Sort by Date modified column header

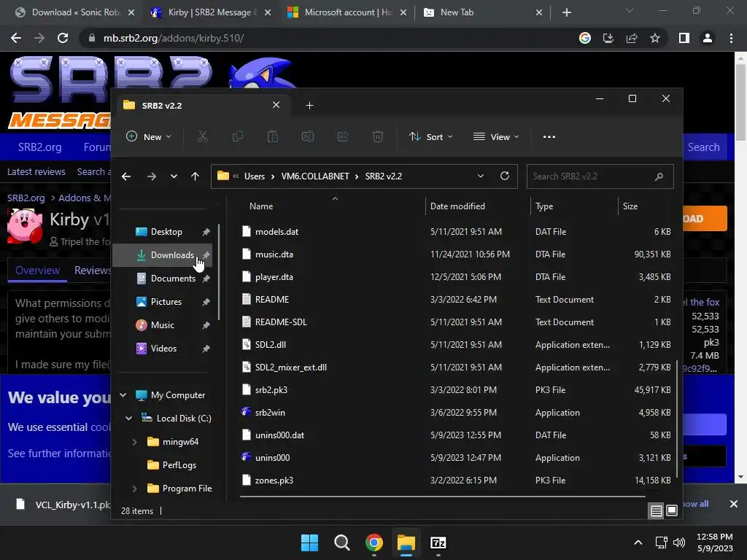pos(457,206)
